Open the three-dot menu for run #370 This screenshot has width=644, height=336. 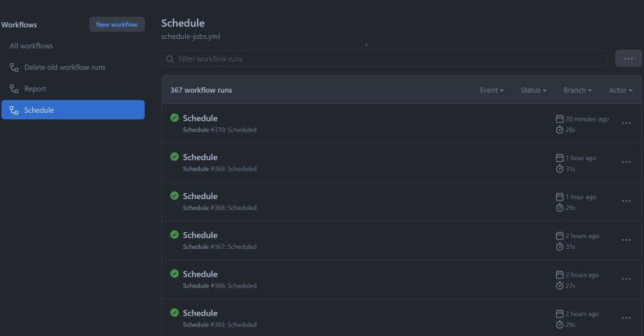point(626,123)
